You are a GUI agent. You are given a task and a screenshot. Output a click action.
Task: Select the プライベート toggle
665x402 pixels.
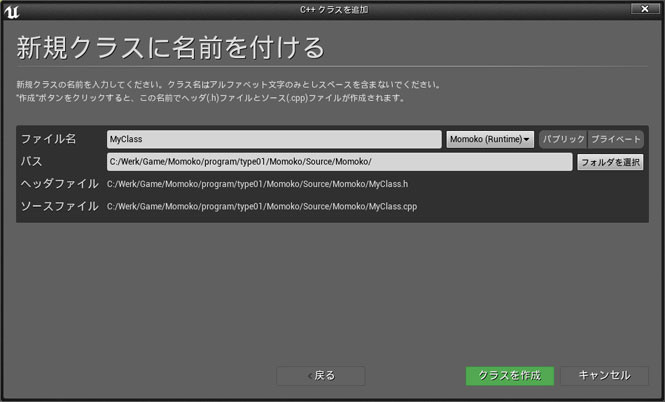pyautogui.click(x=616, y=139)
